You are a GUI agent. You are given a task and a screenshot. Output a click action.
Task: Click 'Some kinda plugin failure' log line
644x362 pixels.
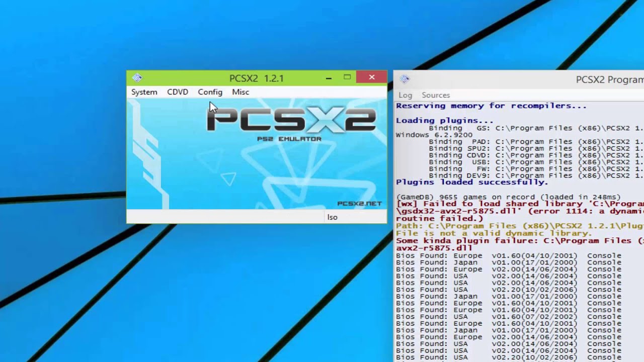(520, 241)
